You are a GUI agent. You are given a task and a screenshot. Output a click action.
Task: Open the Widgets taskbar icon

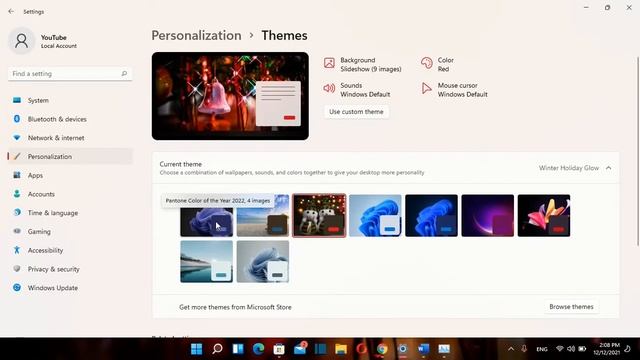click(x=238, y=349)
